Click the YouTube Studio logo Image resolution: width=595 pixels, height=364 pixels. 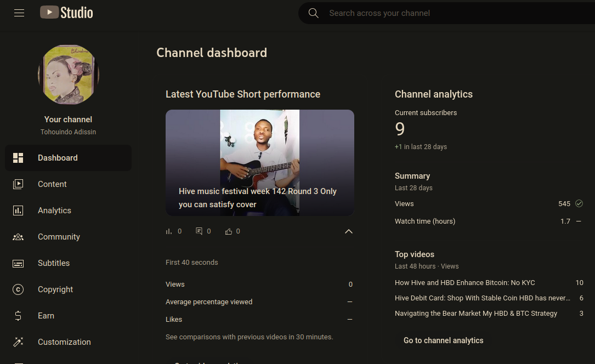point(66,13)
